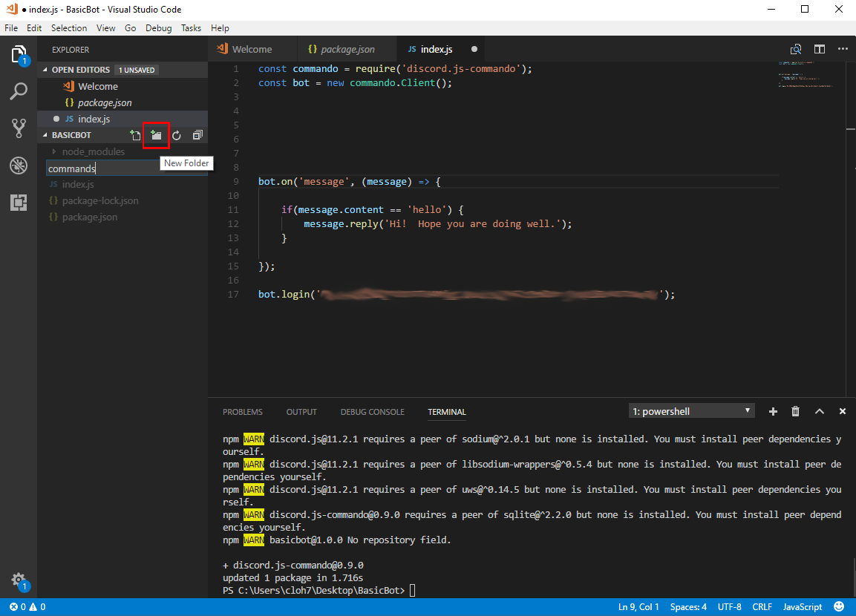
Task: Open the Go menu
Action: (x=130, y=27)
